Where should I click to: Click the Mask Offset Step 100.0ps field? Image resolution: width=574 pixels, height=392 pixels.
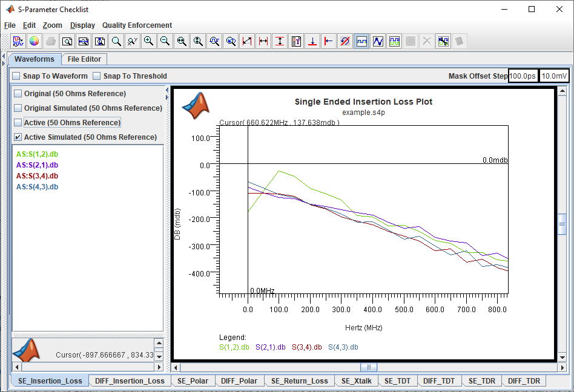pyautogui.click(x=523, y=76)
